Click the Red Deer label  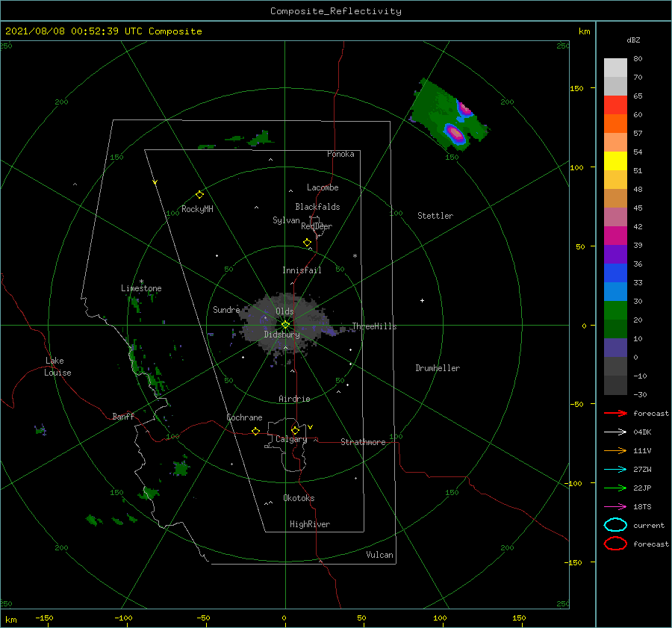317,226
